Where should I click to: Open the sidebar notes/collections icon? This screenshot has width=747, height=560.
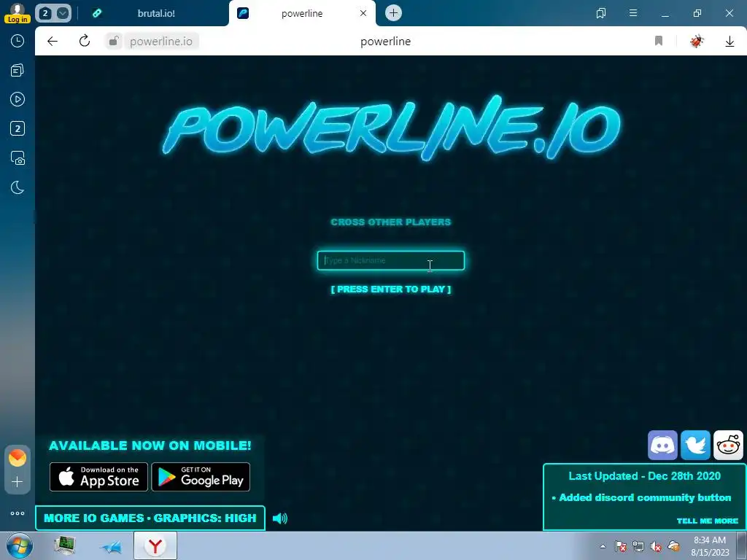point(18,71)
